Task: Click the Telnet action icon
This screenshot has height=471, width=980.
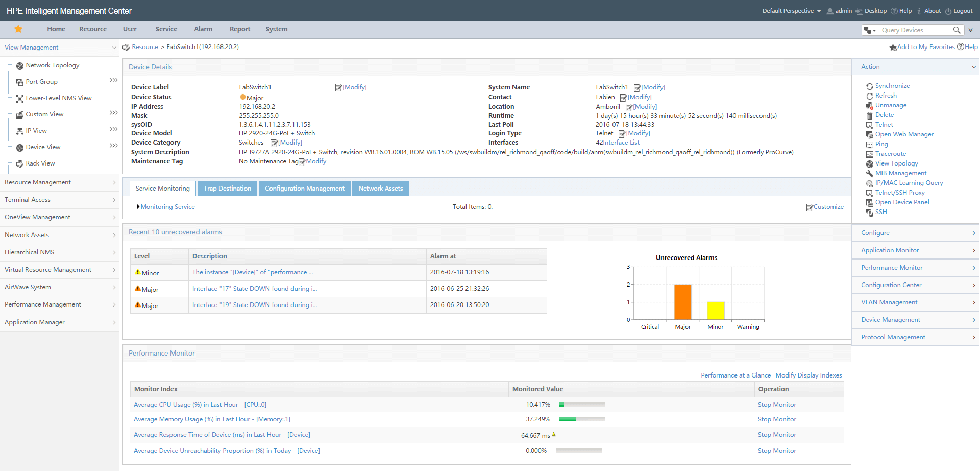Action: tap(869, 125)
